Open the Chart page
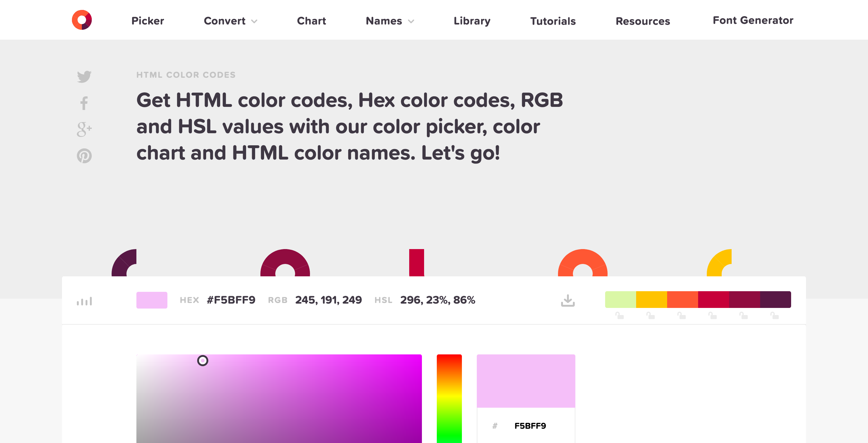This screenshot has width=868, height=443. [311, 21]
